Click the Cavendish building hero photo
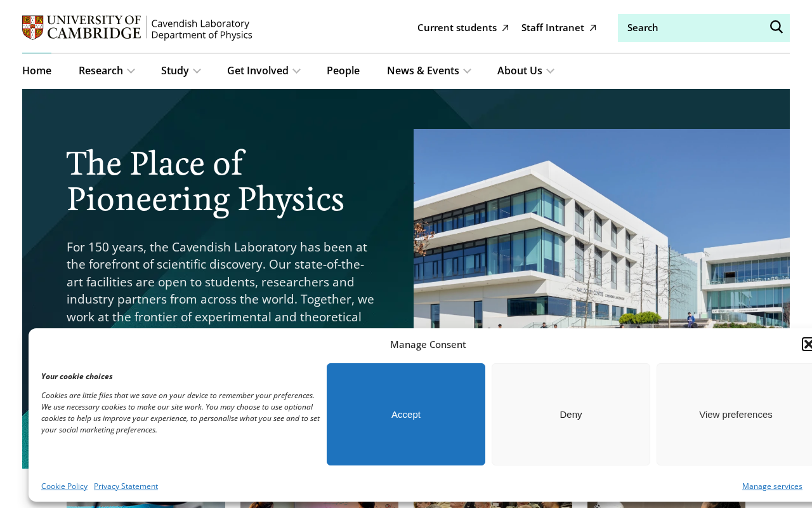This screenshot has height=508, width=812. [x=601, y=229]
